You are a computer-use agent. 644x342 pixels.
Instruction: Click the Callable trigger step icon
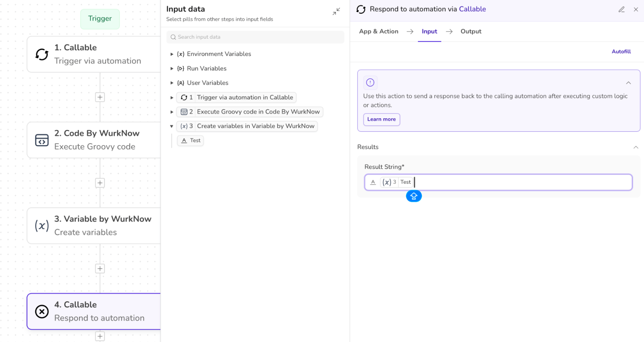point(42,54)
